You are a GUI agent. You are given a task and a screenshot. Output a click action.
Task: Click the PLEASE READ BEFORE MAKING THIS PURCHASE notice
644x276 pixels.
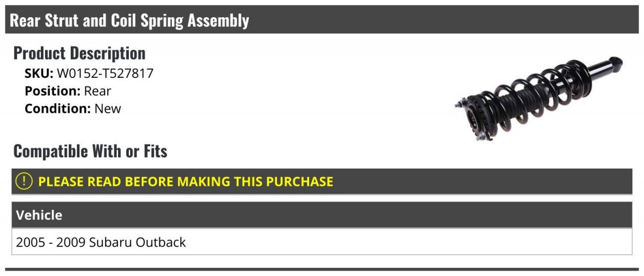tap(186, 181)
